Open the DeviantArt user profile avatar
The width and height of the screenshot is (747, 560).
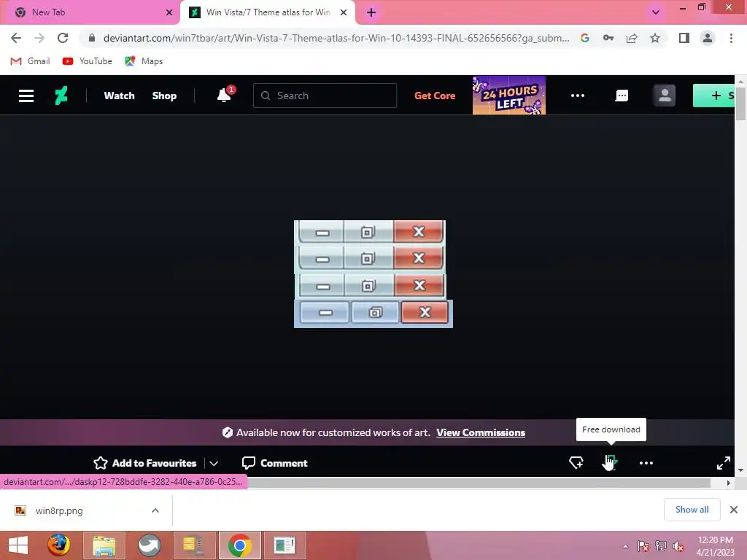click(x=664, y=96)
